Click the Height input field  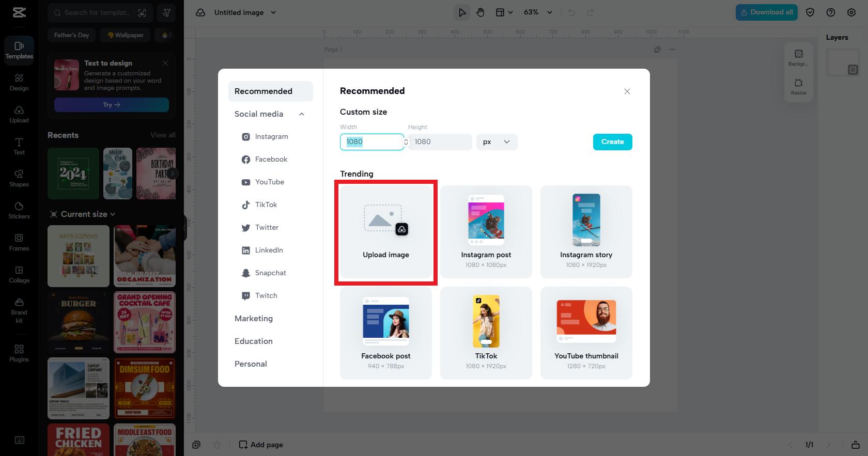[x=440, y=142]
